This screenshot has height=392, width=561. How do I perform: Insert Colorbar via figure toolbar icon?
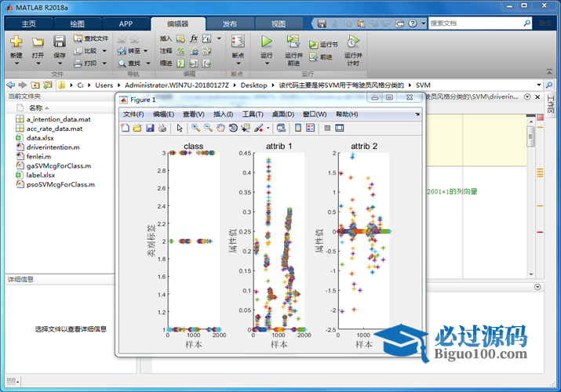pos(297,128)
